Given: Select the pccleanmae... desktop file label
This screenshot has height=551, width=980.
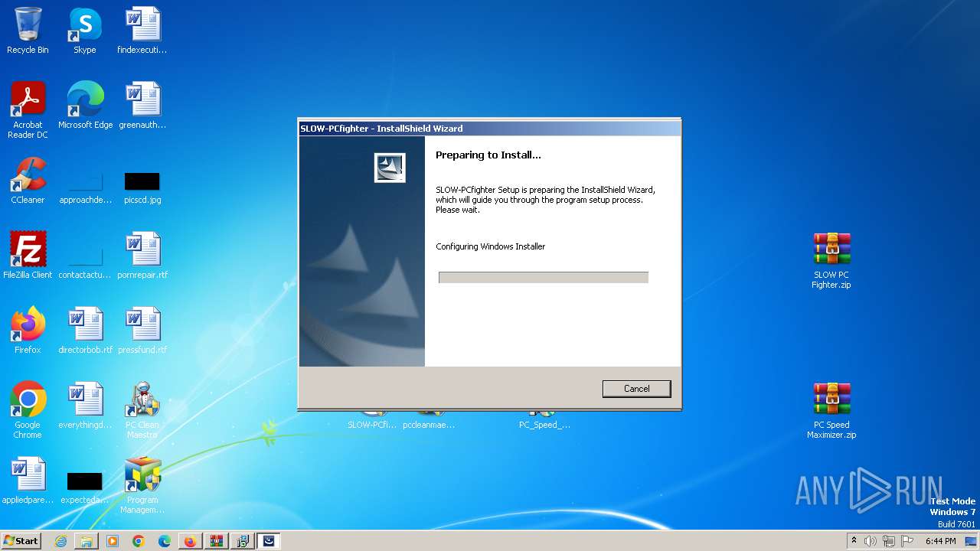Looking at the screenshot, I should [x=429, y=425].
